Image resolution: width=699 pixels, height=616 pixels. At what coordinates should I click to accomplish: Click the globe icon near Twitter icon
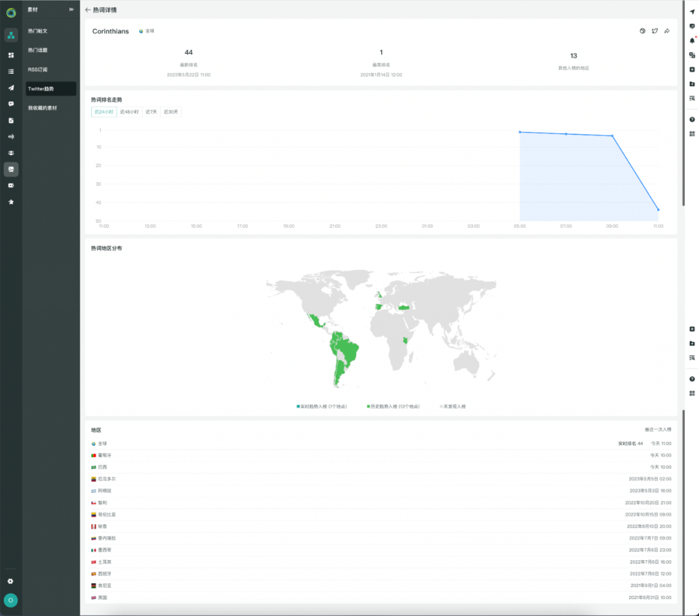tap(643, 31)
